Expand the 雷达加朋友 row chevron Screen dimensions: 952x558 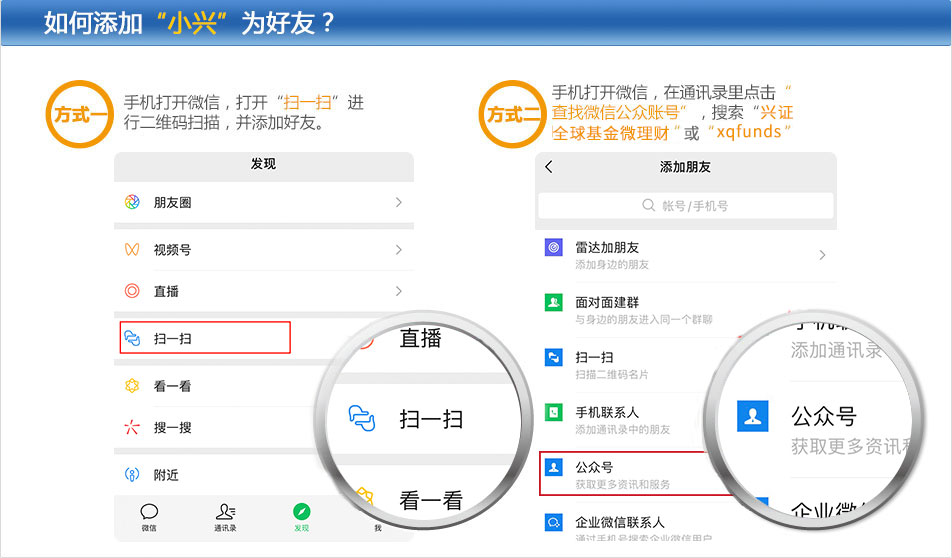[822, 255]
